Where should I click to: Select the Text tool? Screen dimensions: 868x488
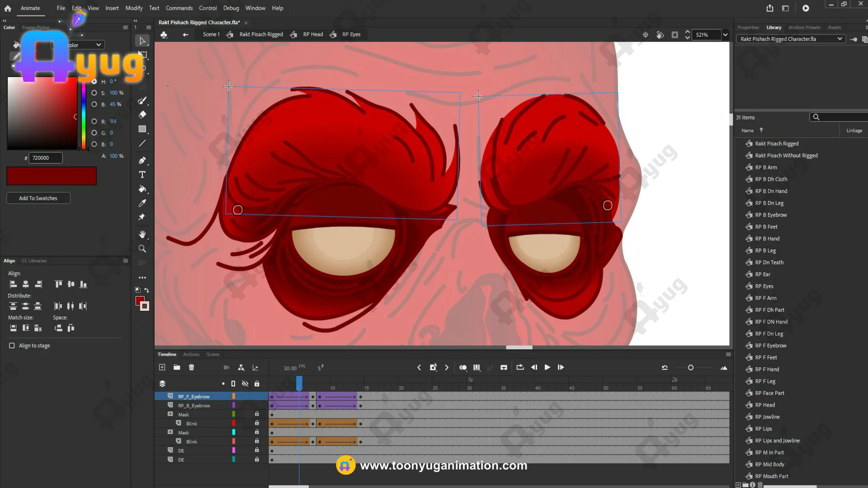[x=142, y=175]
